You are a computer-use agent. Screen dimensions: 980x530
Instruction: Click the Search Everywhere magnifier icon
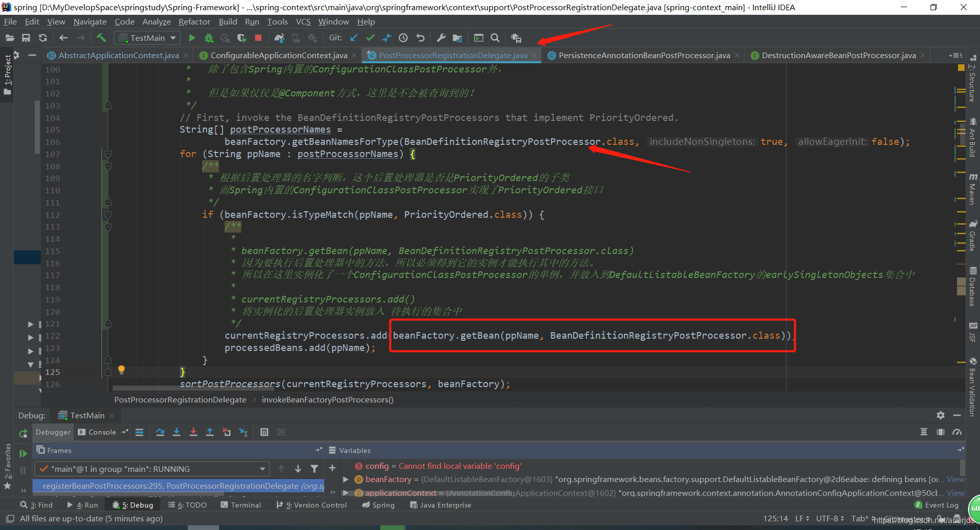495,38
